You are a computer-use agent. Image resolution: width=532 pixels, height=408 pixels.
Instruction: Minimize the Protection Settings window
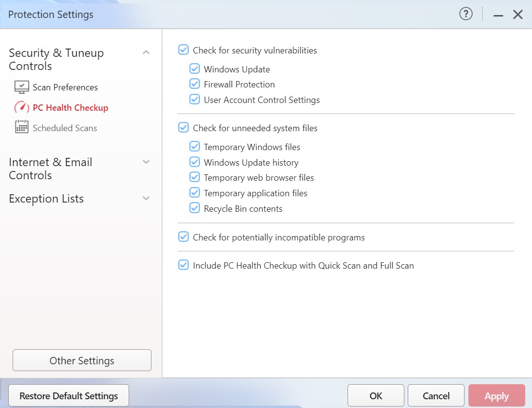pyautogui.click(x=498, y=15)
